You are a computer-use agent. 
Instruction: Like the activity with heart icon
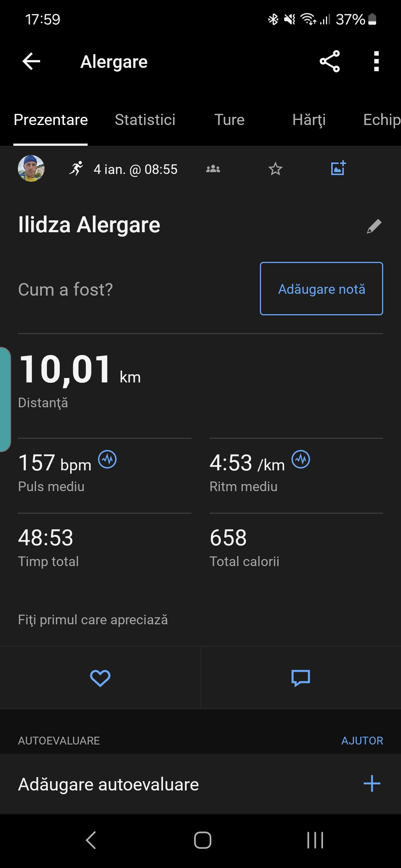[x=100, y=678]
